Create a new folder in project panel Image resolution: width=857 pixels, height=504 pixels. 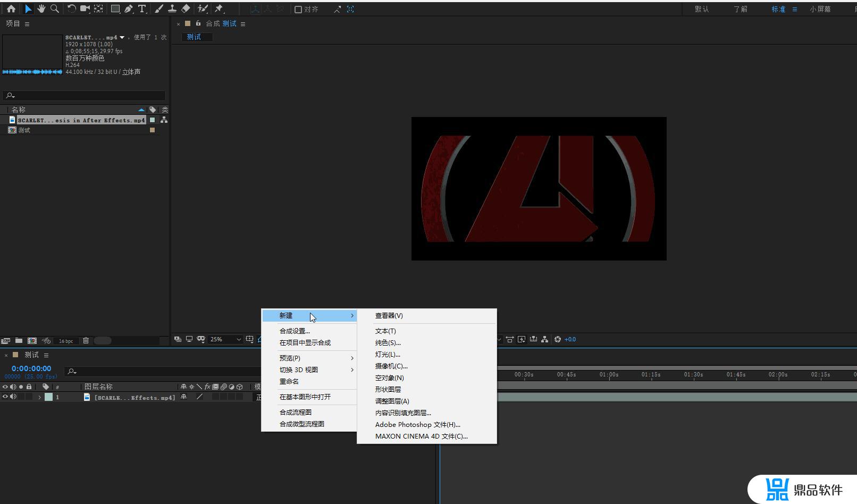pos(19,341)
